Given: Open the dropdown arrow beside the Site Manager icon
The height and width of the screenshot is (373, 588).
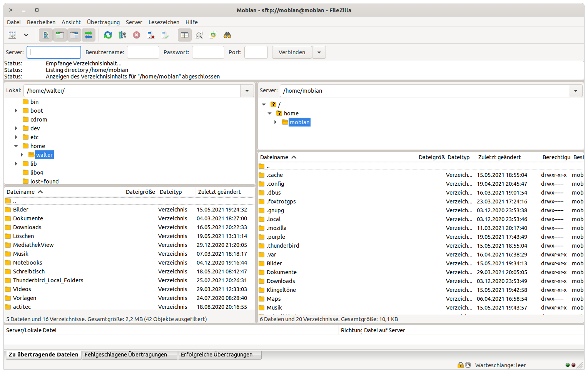Looking at the screenshot, I should (x=26, y=35).
